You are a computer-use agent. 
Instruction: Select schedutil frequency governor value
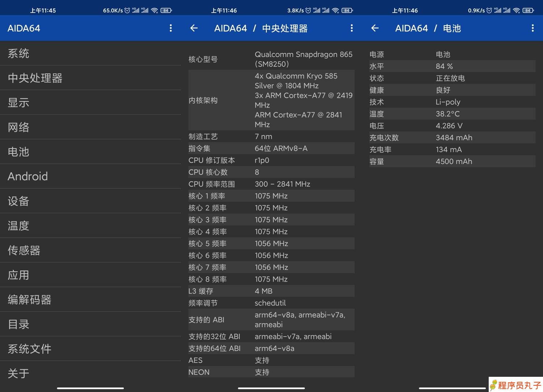pos(270,303)
